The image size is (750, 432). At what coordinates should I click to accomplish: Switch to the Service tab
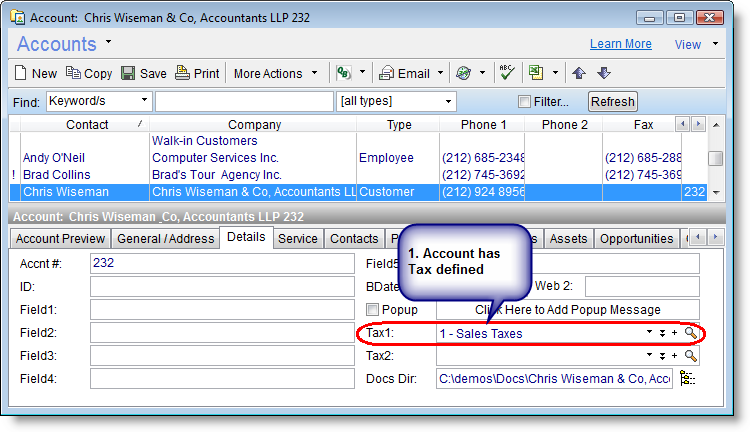click(x=298, y=238)
